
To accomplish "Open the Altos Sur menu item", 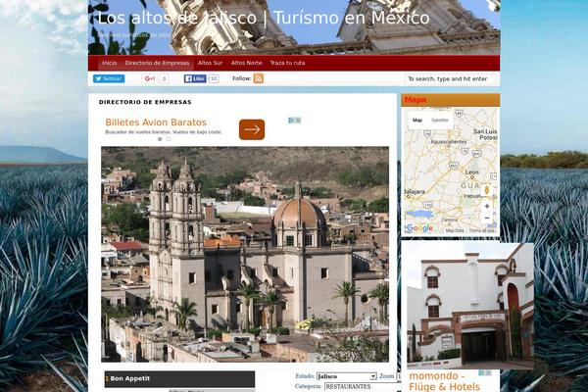I will click(210, 63).
